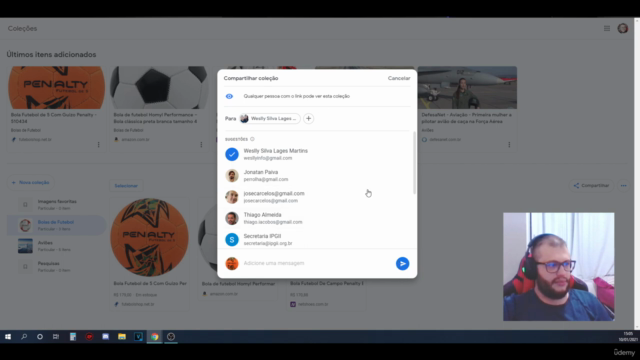This screenshot has height=360, width=640.
Task: Open options menu of DefesaNet card
Action: pos(509,144)
